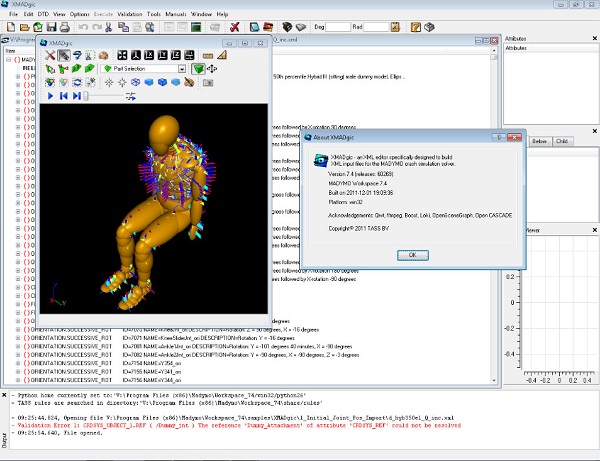The image size is (600, 461).
Task: Click the measuring tape icon in the 3D viewer
Action: coord(208,55)
